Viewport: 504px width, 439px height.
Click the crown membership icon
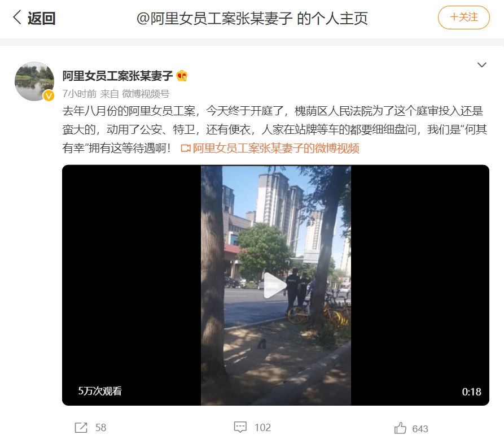tap(182, 76)
